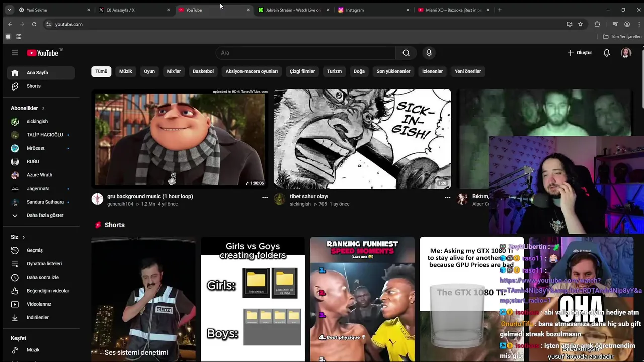This screenshot has width=644, height=362.
Task: Open İndirilenler downloads
Action: tap(41, 317)
